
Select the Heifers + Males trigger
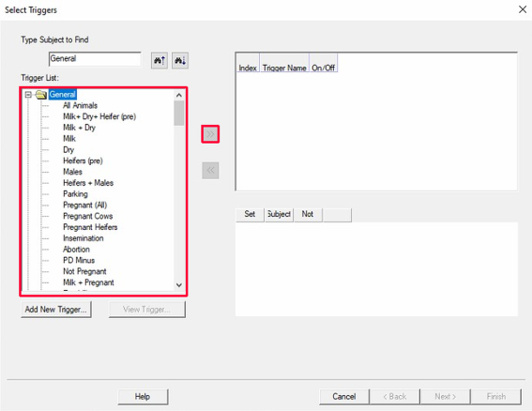88,183
